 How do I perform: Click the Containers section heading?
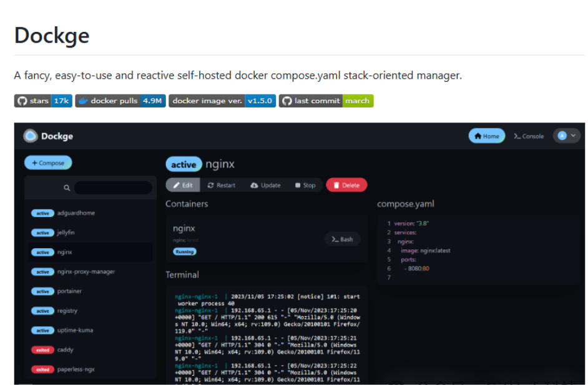[187, 204]
